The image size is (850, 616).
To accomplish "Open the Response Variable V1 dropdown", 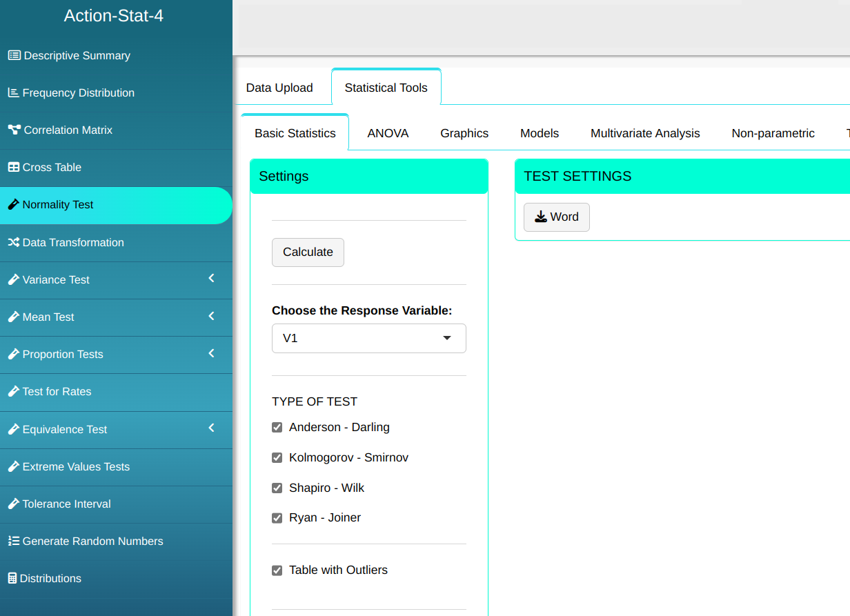I will point(368,339).
